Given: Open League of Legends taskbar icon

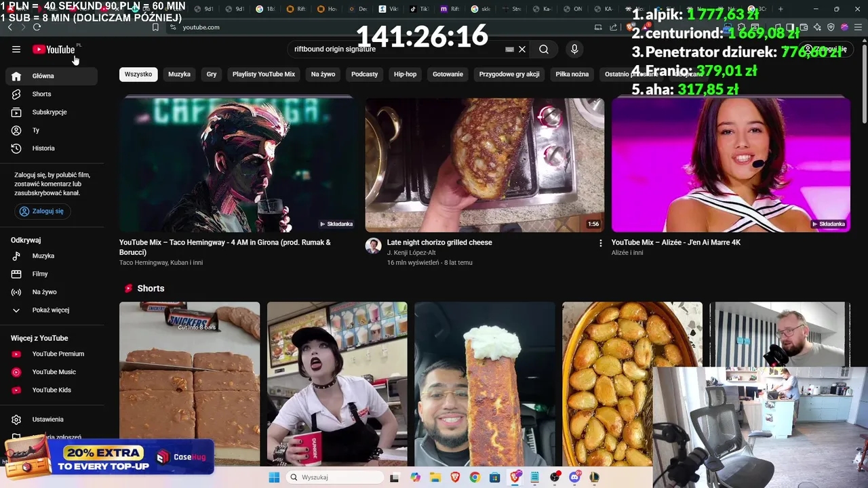Looking at the screenshot, I should (x=595, y=477).
